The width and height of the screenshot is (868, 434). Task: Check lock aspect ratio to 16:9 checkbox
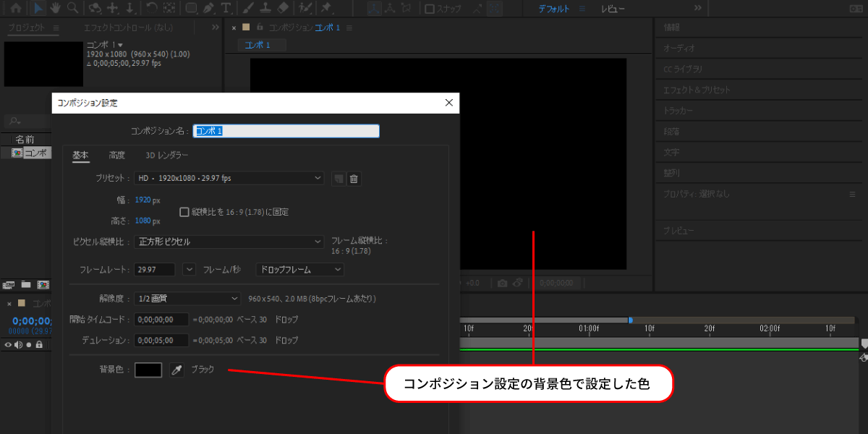point(184,212)
